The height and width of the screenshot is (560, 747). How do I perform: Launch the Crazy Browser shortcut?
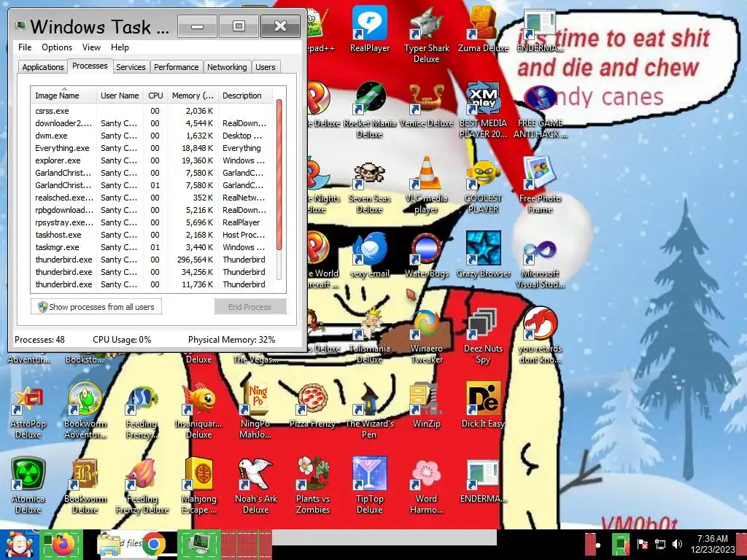click(483, 255)
